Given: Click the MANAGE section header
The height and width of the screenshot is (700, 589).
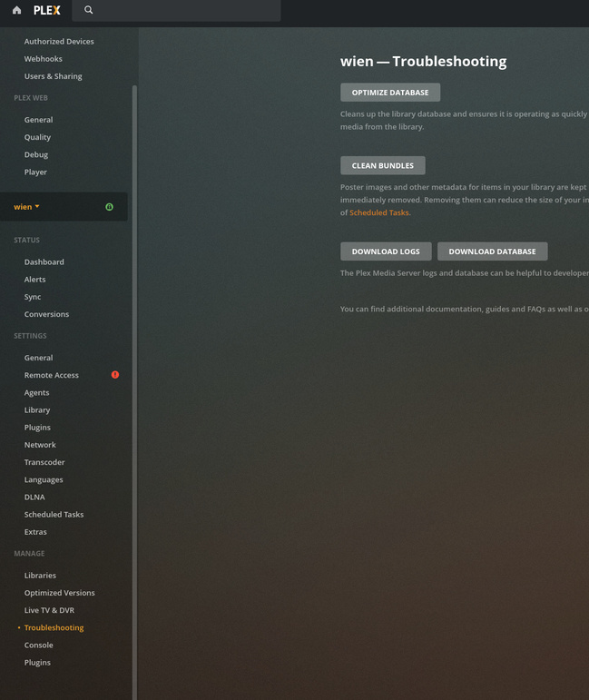Looking at the screenshot, I should point(29,554).
